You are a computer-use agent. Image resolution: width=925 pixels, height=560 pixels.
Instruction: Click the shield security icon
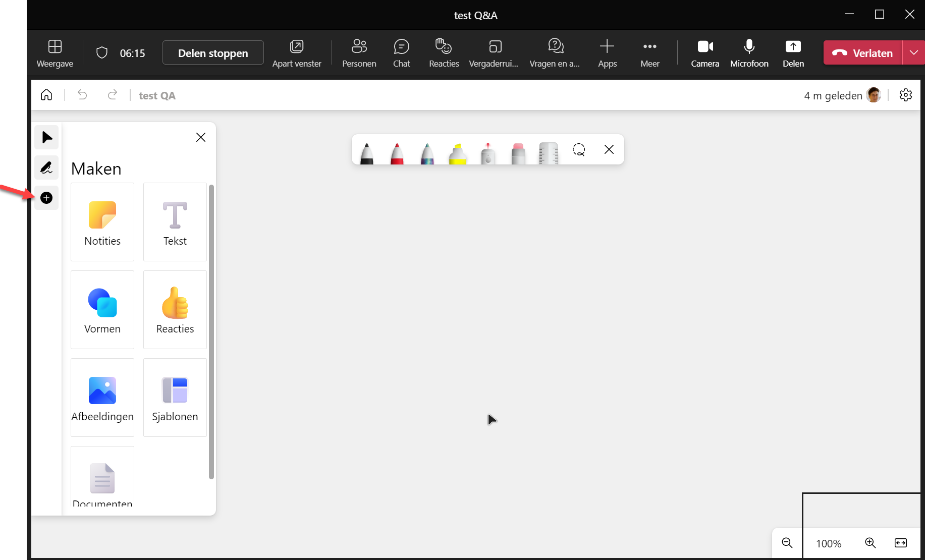(102, 53)
